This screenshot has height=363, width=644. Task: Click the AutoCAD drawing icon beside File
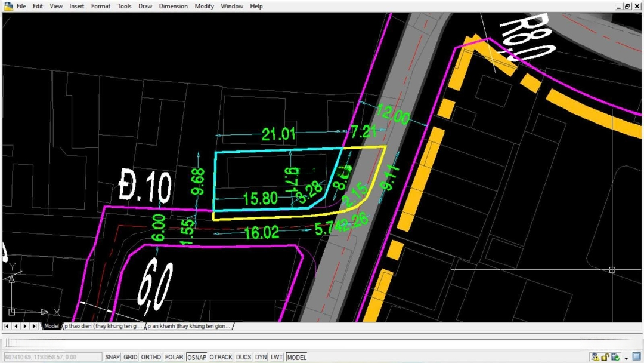click(x=8, y=6)
